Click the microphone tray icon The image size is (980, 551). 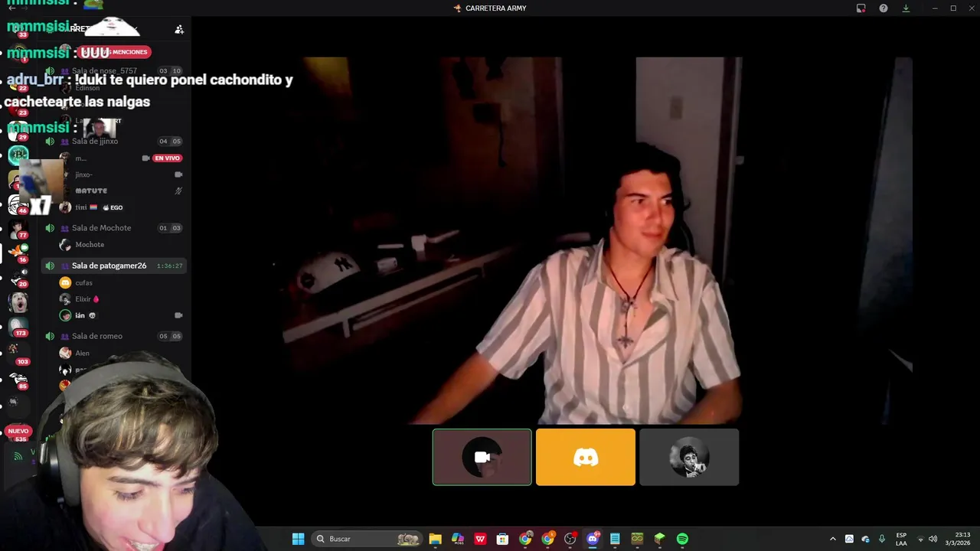tap(882, 539)
